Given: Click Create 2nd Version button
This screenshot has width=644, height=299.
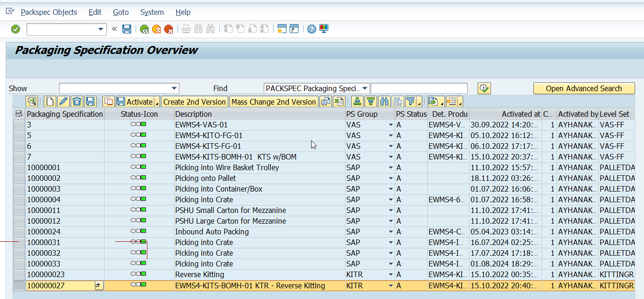Looking at the screenshot, I should [x=195, y=102].
